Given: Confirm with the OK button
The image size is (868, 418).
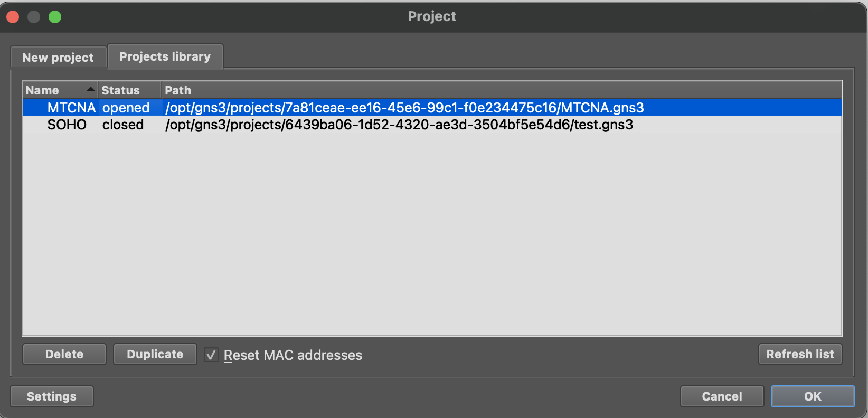Looking at the screenshot, I should (x=813, y=396).
